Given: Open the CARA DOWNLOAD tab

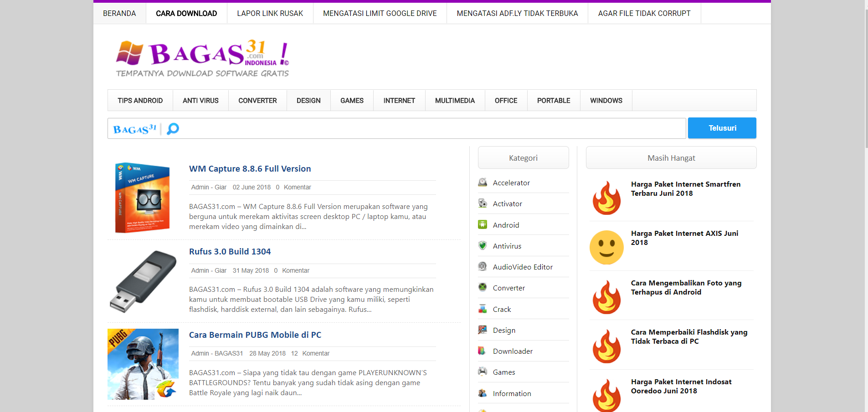Looking at the screenshot, I should click(186, 14).
